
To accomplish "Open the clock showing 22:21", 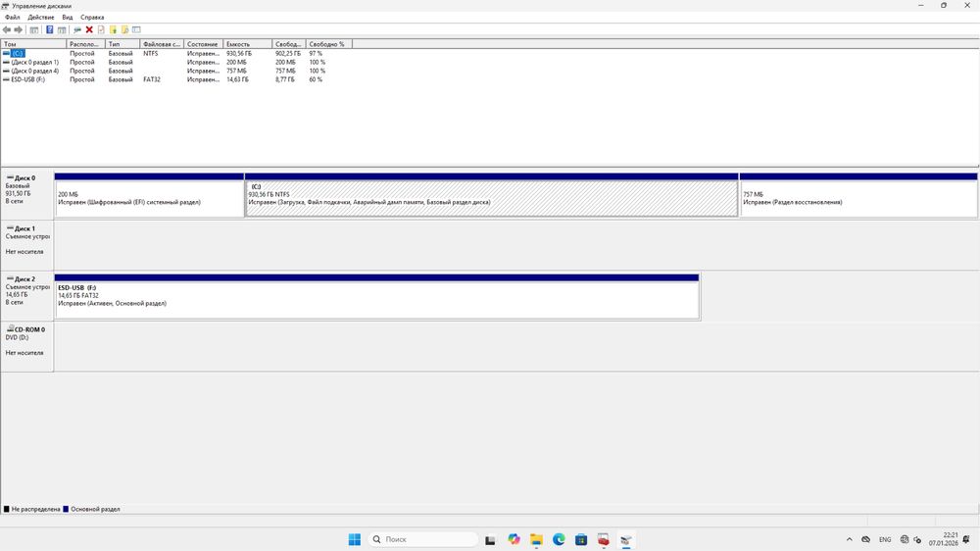I will [x=943, y=539].
